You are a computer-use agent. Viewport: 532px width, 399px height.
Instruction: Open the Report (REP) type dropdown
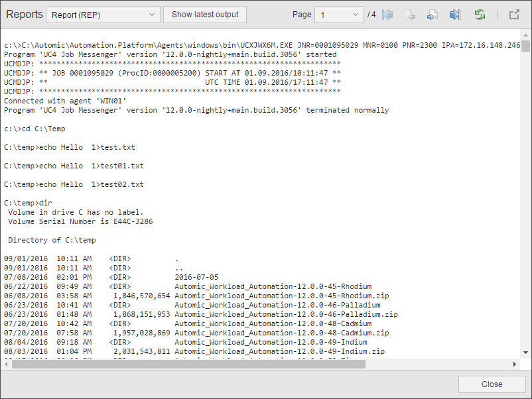[x=103, y=15]
